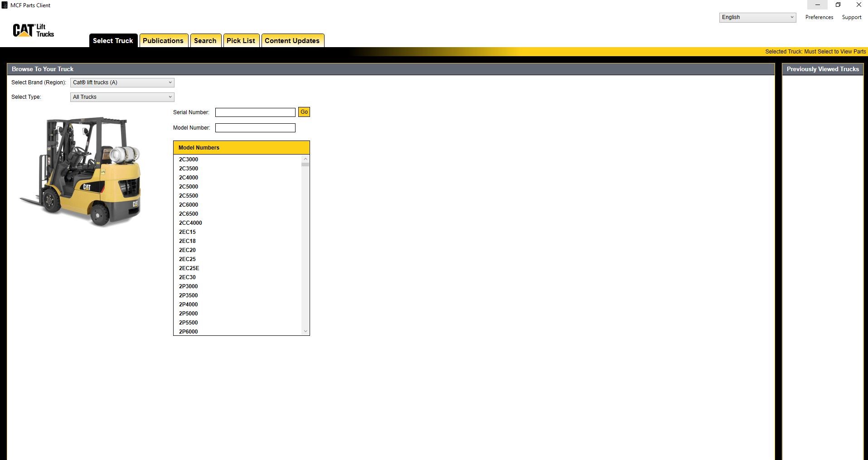
Task: Open the Support link
Action: pos(851,17)
